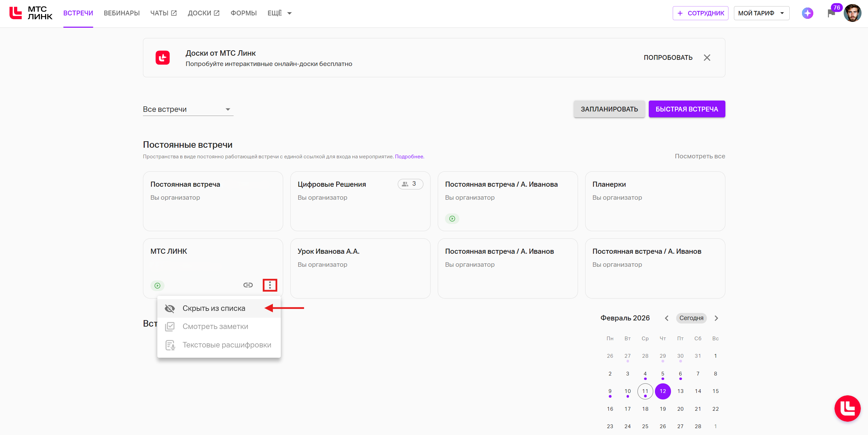The height and width of the screenshot is (435, 868).
Task: Select February 18 in the calendar
Action: (x=645, y=409)
